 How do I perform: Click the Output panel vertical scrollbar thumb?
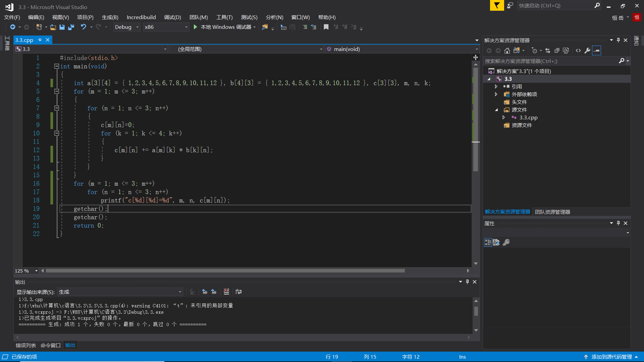(x=476, y=311)
